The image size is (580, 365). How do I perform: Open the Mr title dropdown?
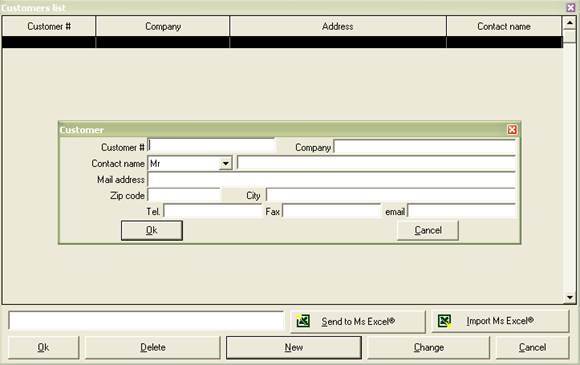(225, 163)
